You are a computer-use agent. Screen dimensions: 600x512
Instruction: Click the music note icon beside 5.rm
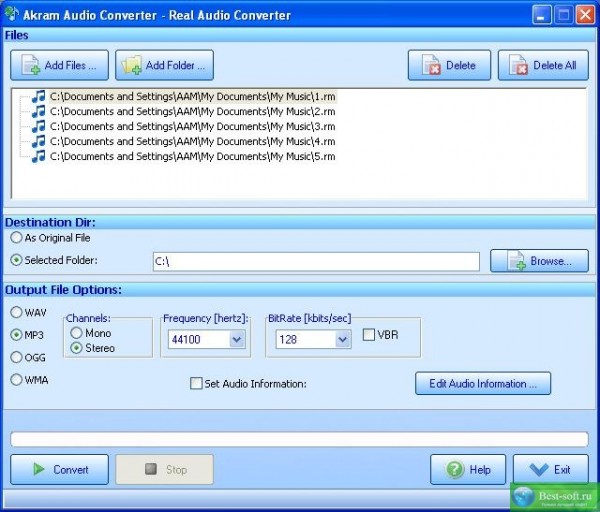[x=38, y=156]
